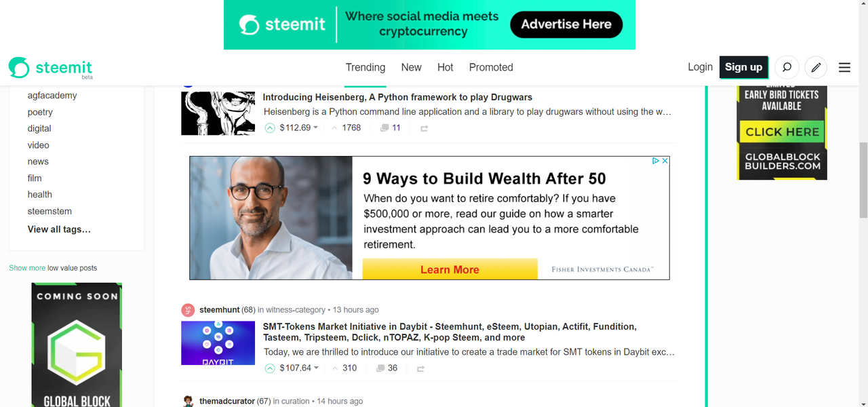This screenshot has height=407, width=868.
Task: Click the steemit logo
Action: pos(51,68)
